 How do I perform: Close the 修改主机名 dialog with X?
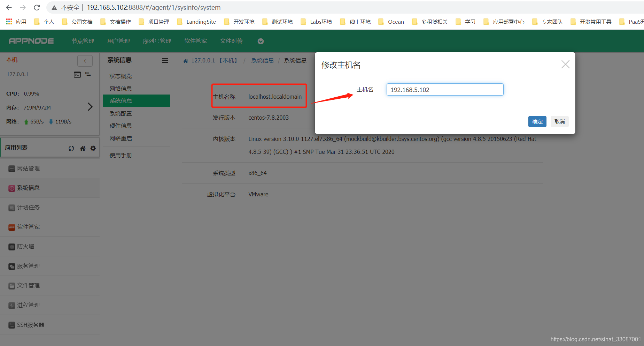(x=565, y=64)
